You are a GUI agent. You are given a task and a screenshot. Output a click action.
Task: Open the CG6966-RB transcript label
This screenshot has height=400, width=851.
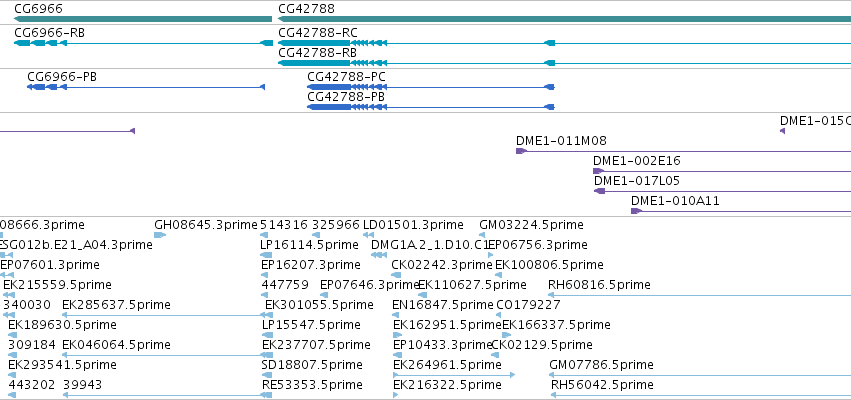tap(49, 33)
